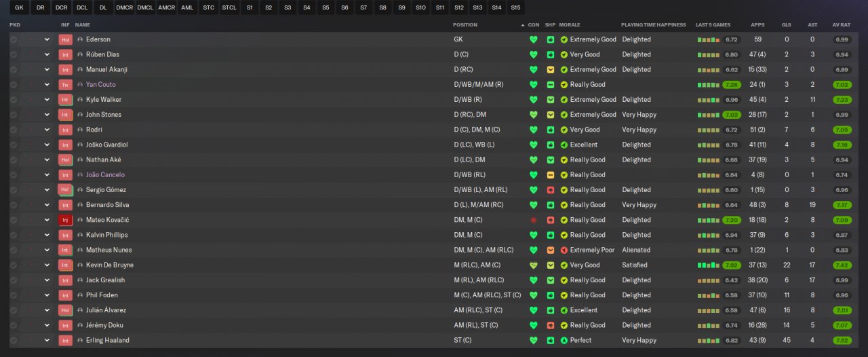Open the selection dropdown for Yan Couto

47,85
